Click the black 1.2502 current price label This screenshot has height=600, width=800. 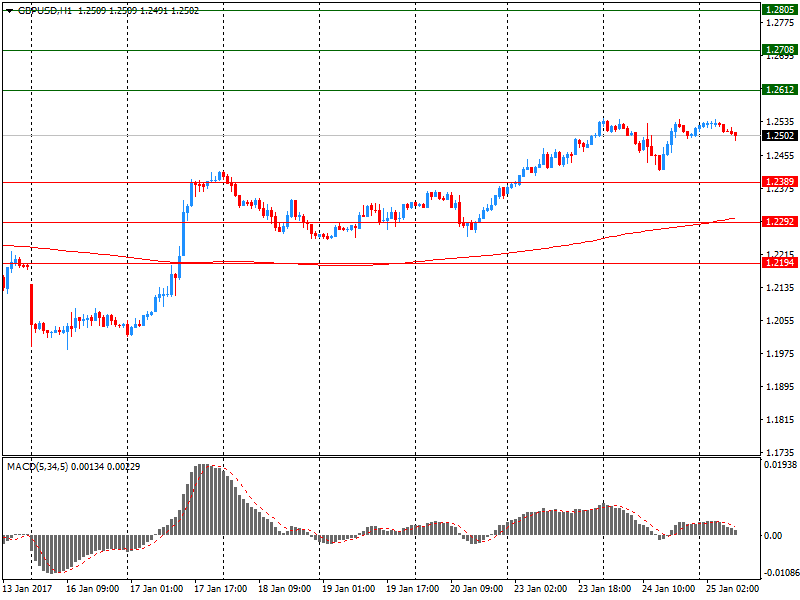[x=780, y=136]
